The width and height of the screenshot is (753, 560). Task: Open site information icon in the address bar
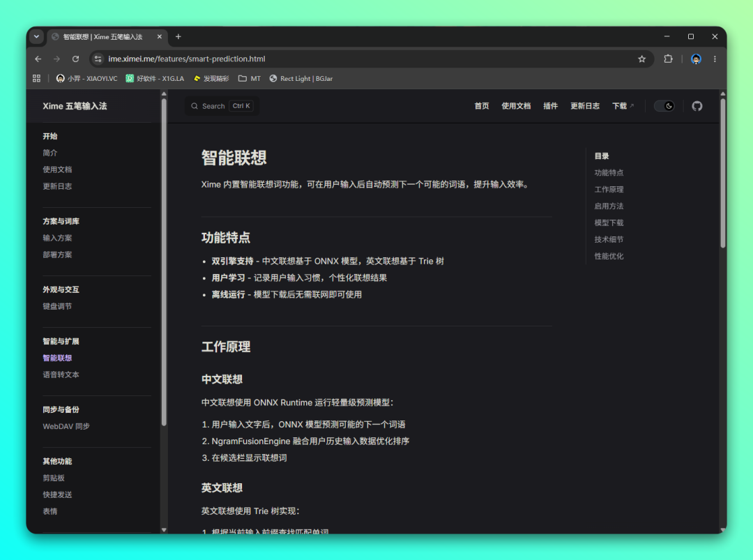coord(98,59)
